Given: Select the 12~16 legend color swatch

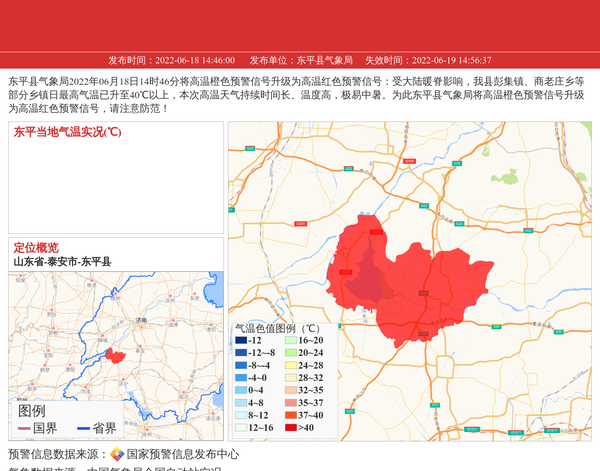Looking at the screenshot, I should point(241,428).
